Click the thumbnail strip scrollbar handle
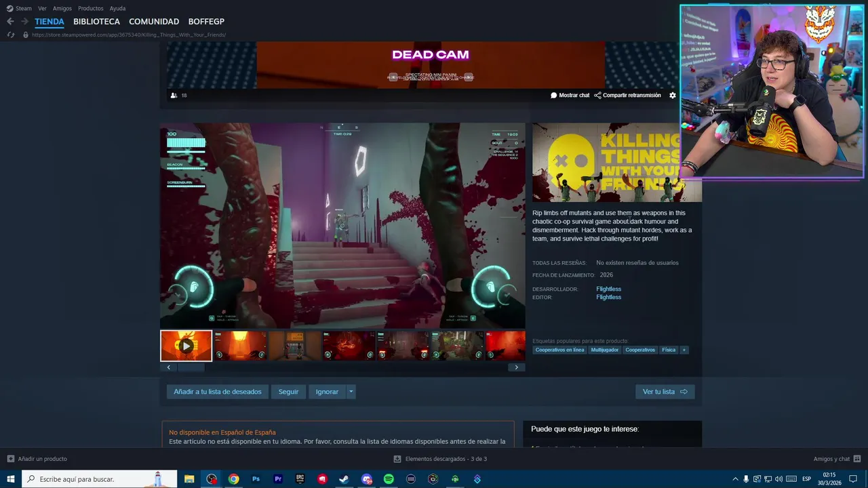 coord(192,367)
